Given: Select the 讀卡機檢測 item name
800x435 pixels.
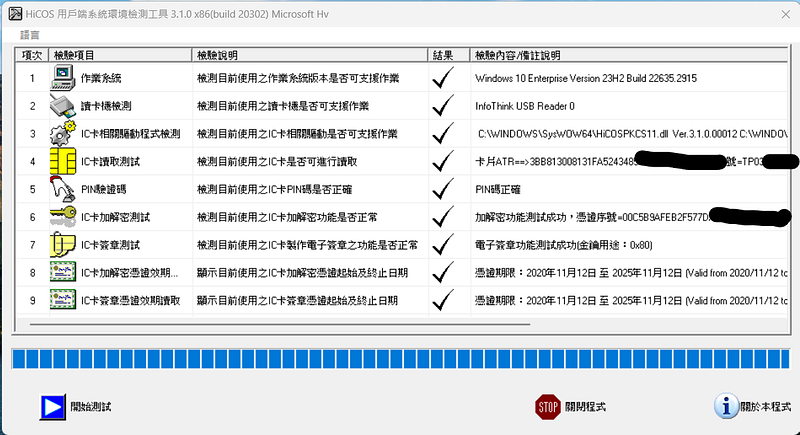Looking at the screenshot, I should (x=106, y=106).
